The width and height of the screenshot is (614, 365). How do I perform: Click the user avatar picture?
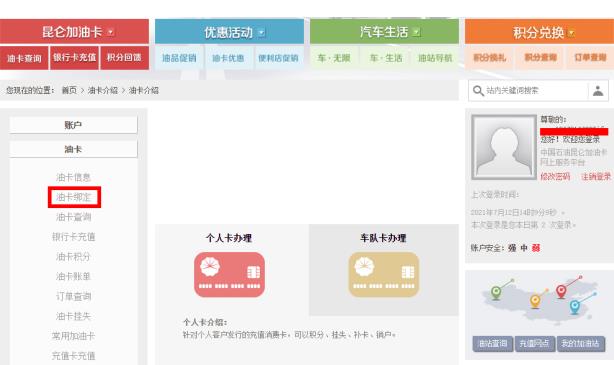[x=504, y=147]
